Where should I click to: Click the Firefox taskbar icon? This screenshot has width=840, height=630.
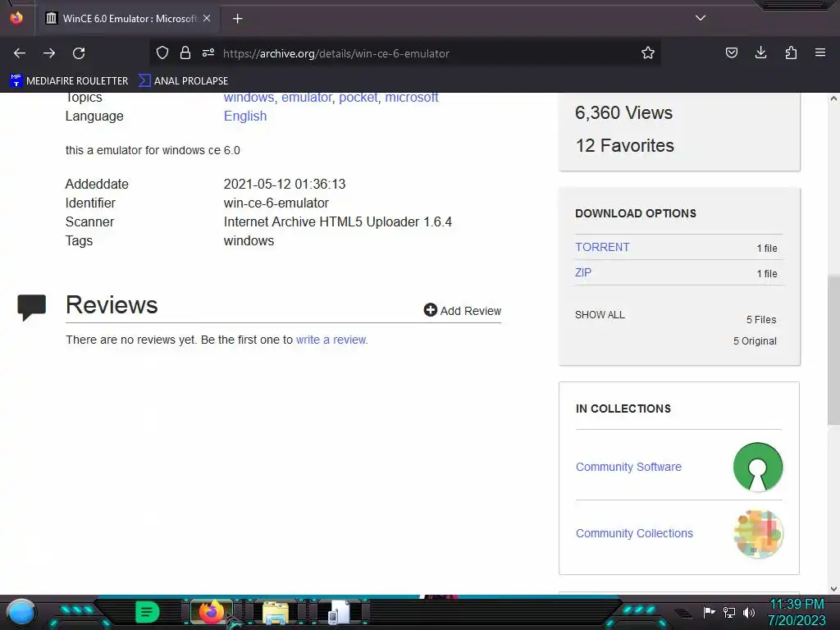point(211,612)
